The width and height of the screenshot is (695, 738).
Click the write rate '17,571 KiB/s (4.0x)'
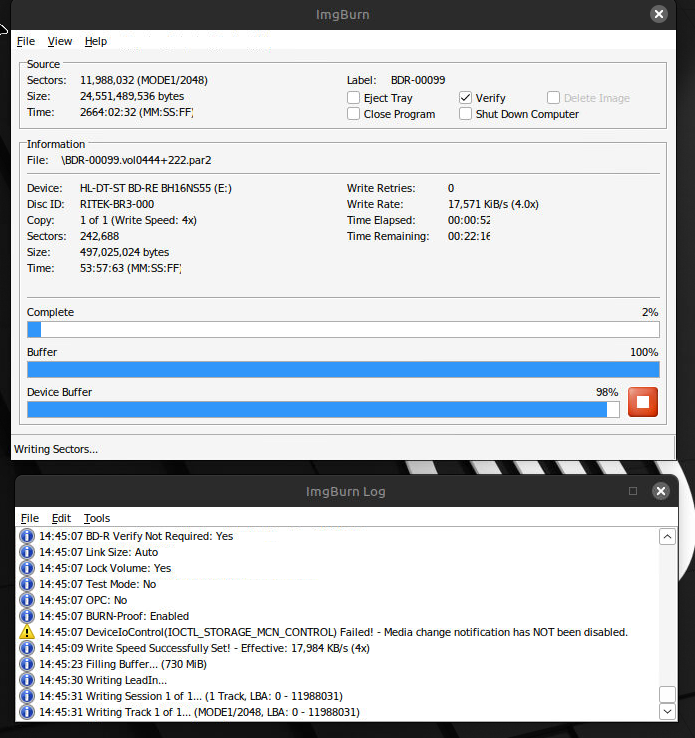click(493, 204)
